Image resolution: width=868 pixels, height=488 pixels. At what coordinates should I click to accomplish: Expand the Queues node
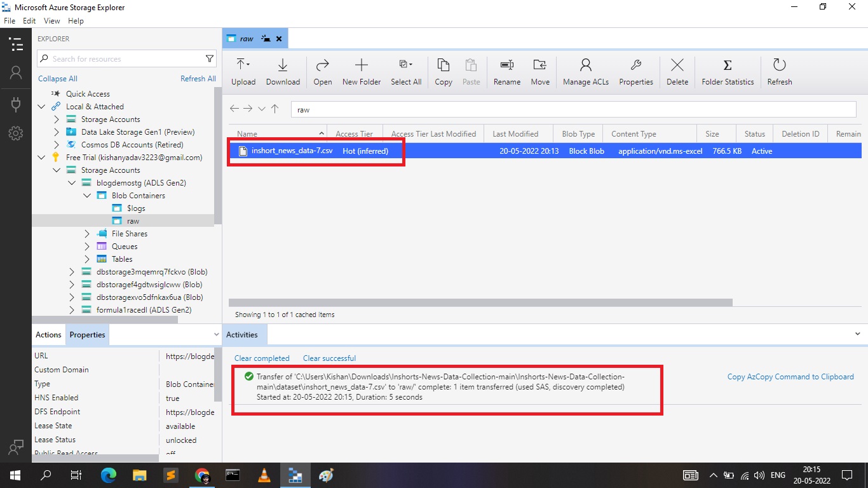tap(87, 247)
